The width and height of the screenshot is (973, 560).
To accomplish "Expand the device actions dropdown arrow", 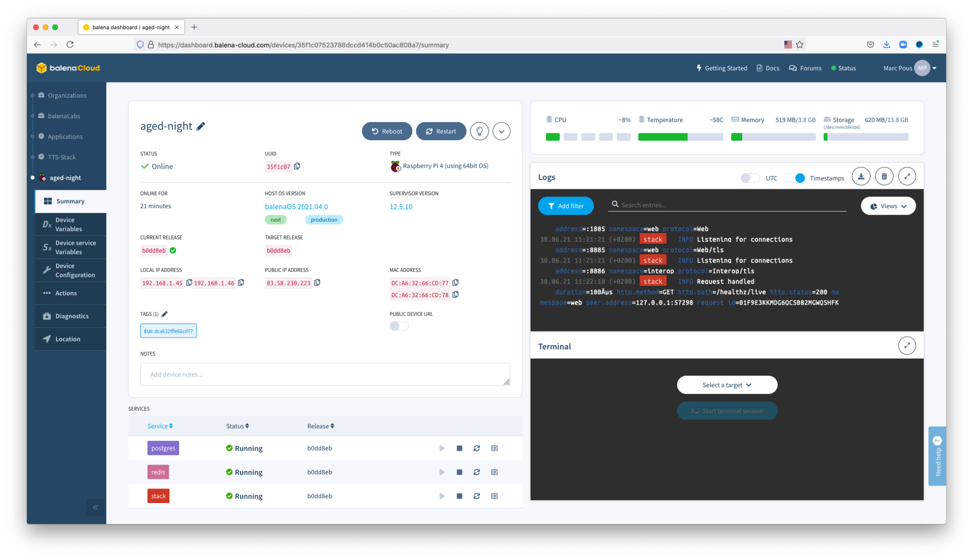I will (502, 131).
